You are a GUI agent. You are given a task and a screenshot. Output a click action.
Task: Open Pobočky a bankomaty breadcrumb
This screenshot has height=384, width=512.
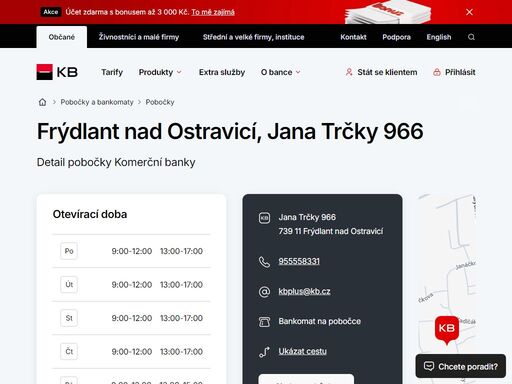click(97, 102)
